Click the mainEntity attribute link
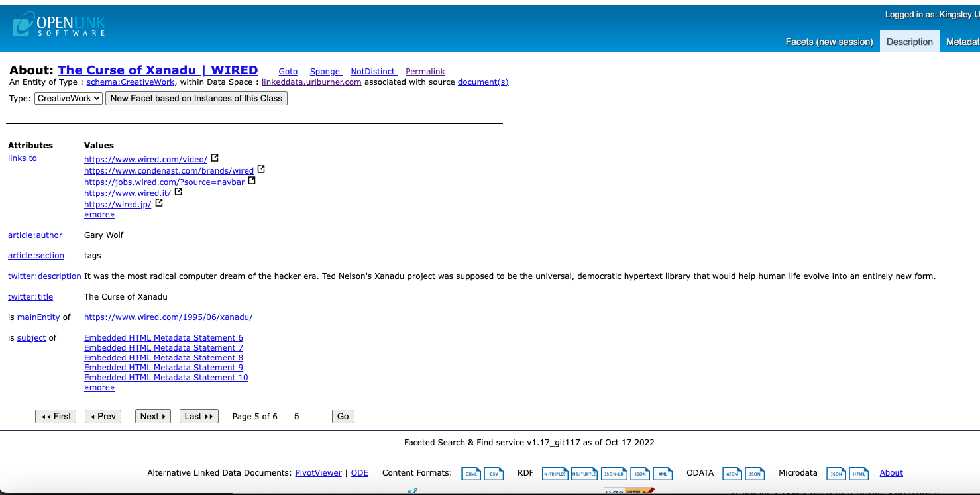 [38, 317]
